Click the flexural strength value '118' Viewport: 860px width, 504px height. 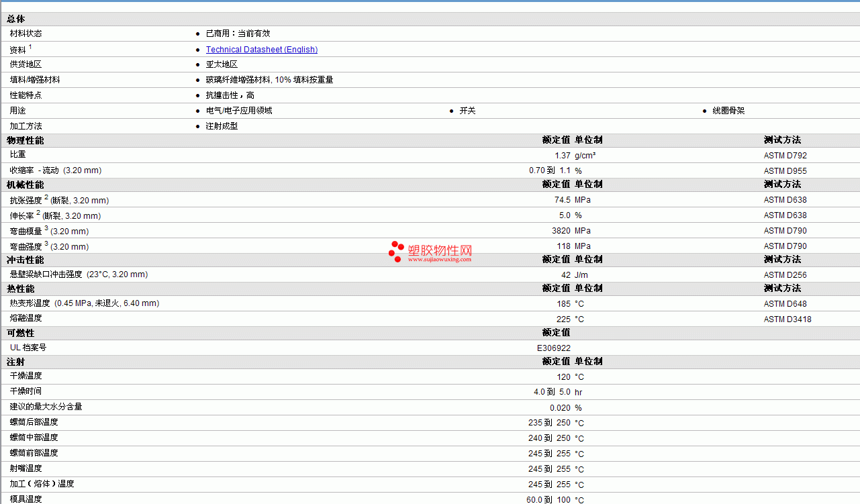click(x=564, y=246)
